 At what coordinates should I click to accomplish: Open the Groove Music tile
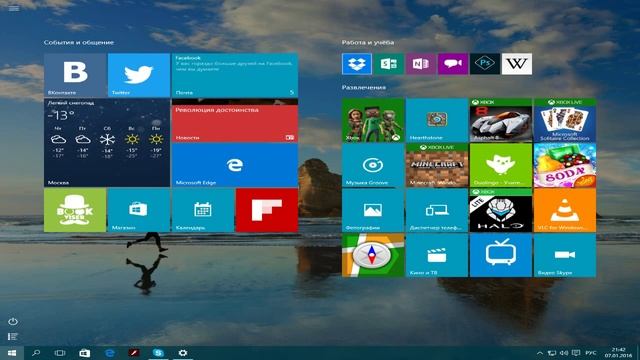(x=373, y=165)
